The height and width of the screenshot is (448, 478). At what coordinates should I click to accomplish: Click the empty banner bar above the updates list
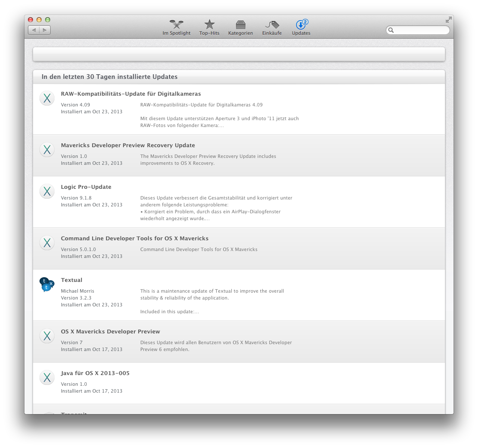tap(239, 54)
